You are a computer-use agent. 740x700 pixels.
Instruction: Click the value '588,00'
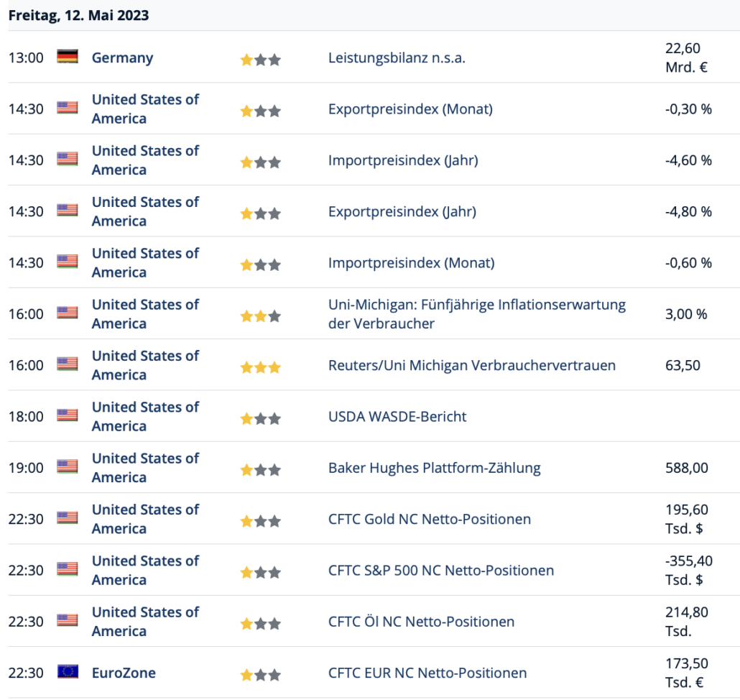tap(687, 468)
